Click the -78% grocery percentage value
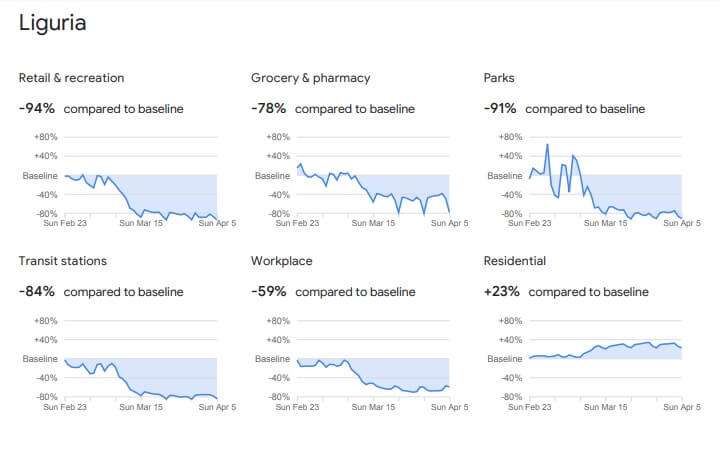The image size is (720, 454). pyautogui.click(x=269, y=108)
